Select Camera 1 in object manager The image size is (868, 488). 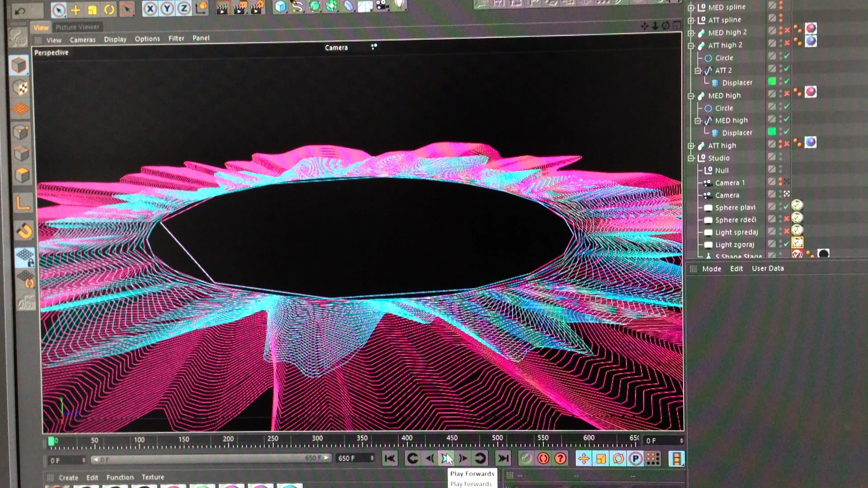click(730, 183)
